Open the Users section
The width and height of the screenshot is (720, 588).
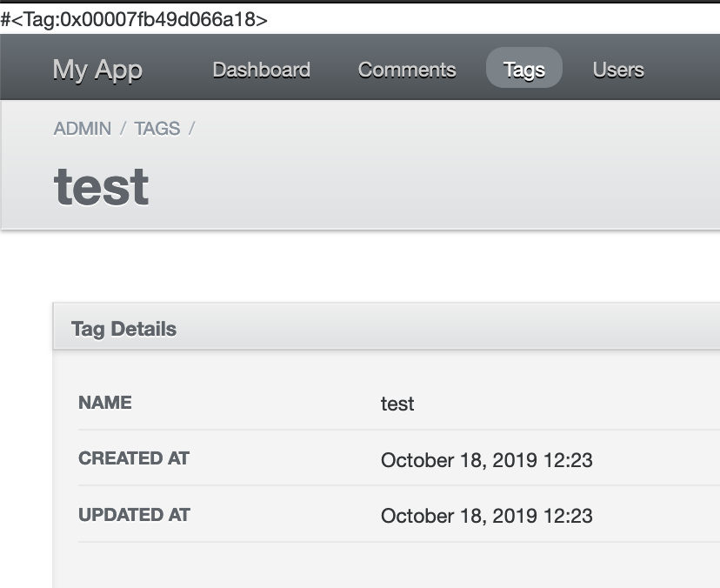pyautogui.click(x=618, y=70)
